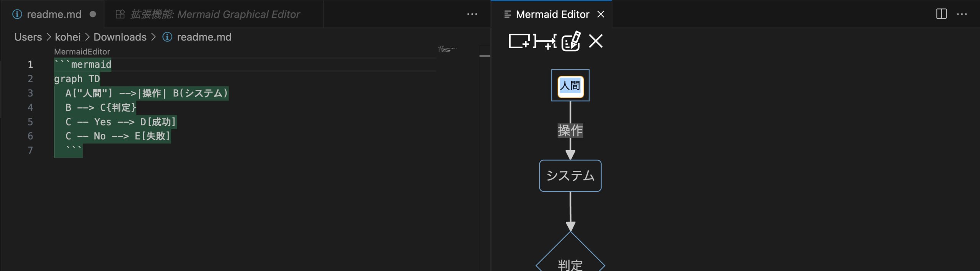Click line number 4 in the gutter
Screen dimensions: 980x271
(x=30, y=107)
